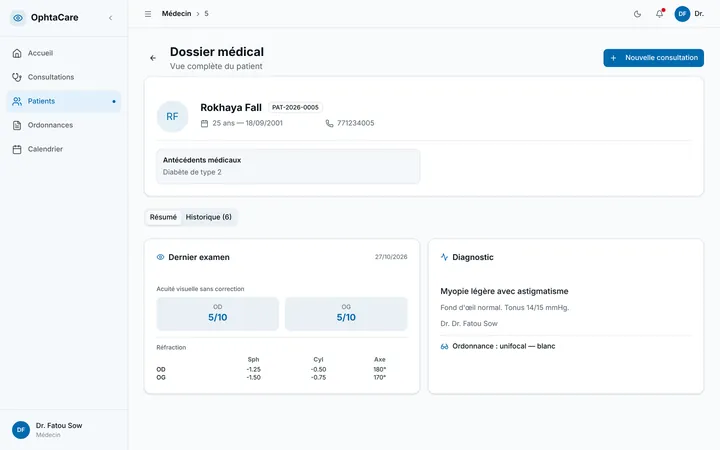The width and height of the screenshot is (720, 450).
Task: Collapse the sidebar with the chevron arrow
Action: tap(111, 18)
